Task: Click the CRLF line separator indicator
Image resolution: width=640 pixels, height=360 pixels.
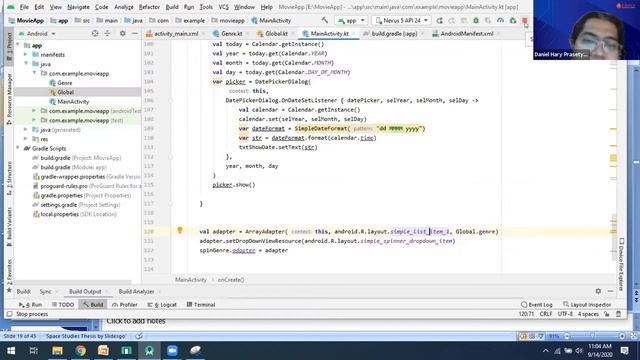Action: pos(546,314)
